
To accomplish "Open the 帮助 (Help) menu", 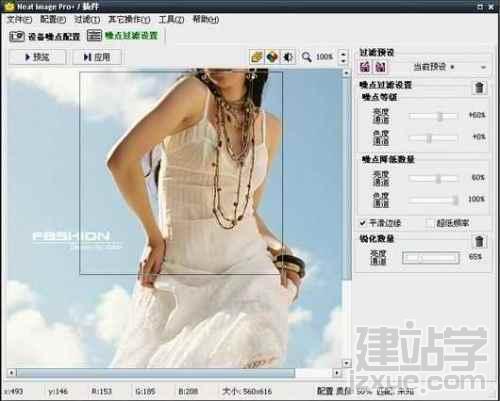I will [x=206, y=19].
